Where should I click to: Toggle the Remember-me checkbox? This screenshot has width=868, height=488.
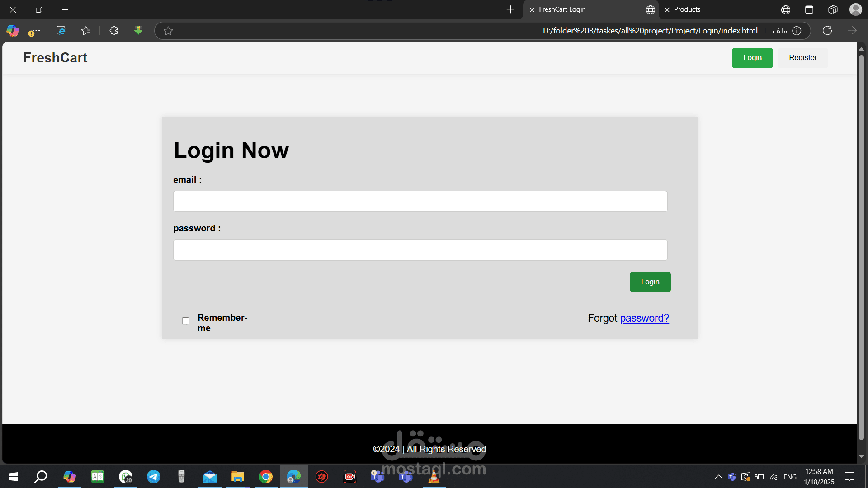click(185, 321)
